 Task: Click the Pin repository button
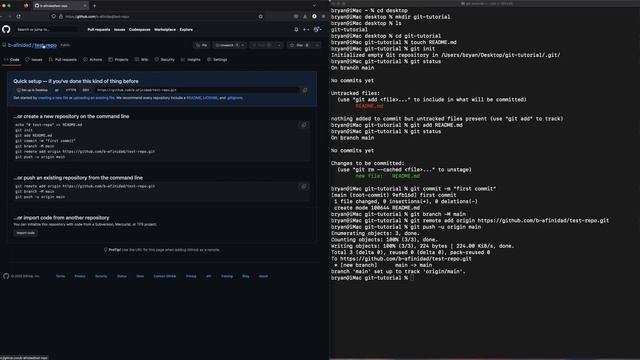pyautogui.click(x=202, y=45)
